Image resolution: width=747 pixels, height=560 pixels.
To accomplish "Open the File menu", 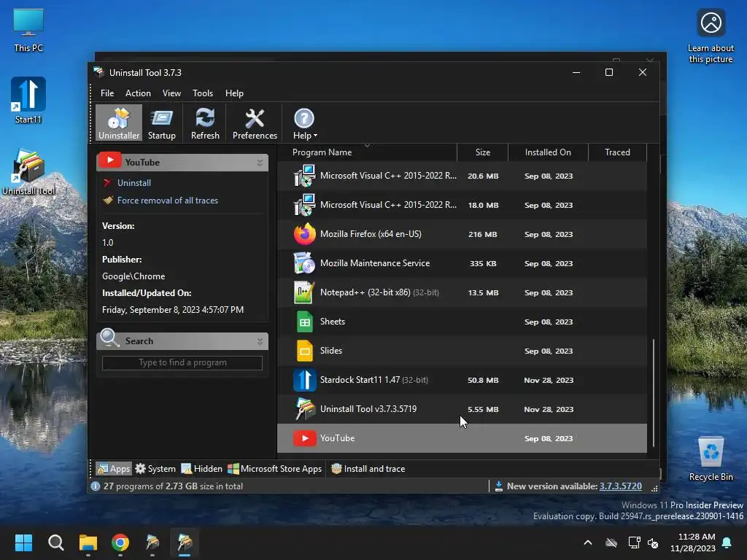I will tap(107, 93).
